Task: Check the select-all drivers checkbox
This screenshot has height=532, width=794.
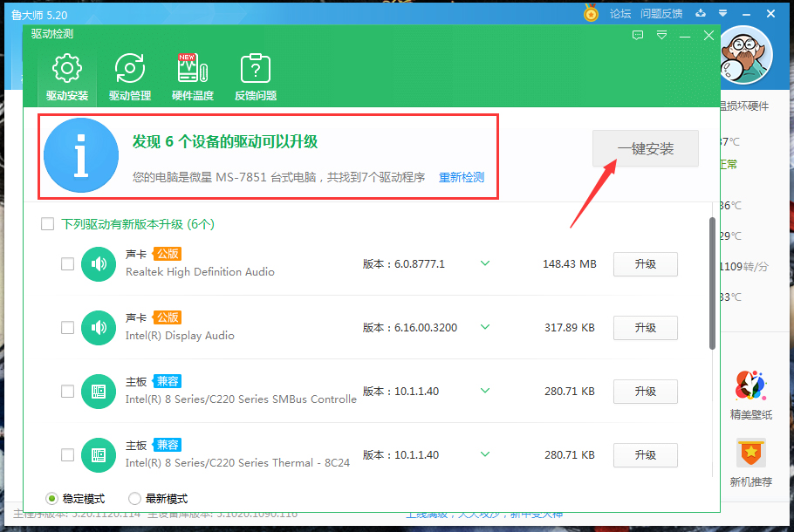Action: [47, 224]
